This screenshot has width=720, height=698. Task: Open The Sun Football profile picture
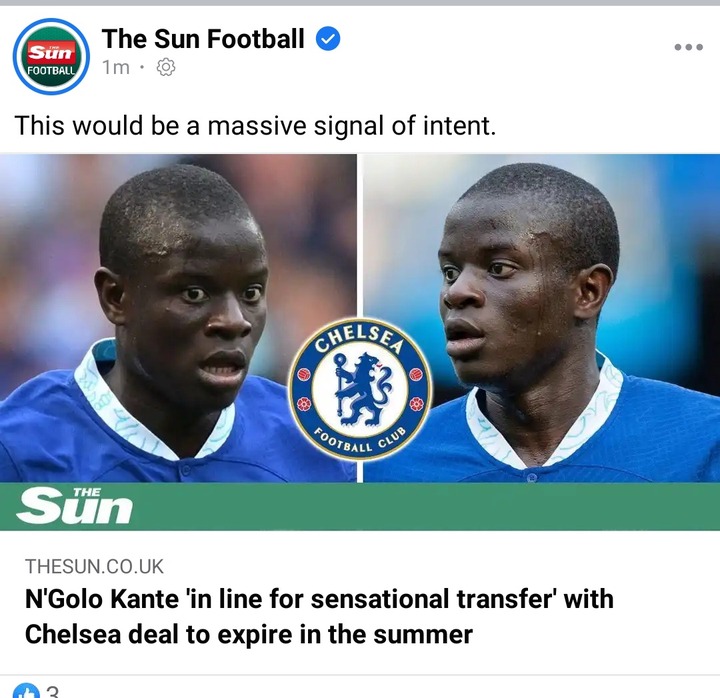click(x=51, y=56)
